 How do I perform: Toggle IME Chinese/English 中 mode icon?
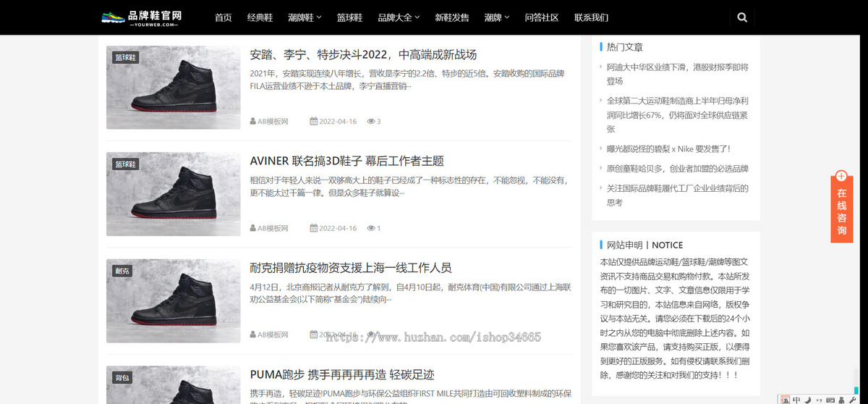796,399
